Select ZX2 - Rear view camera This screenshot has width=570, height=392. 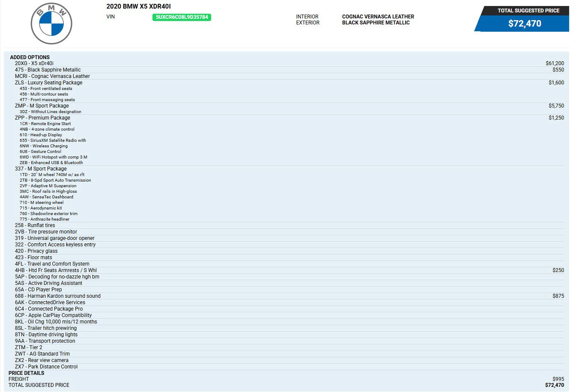[42, 360]
